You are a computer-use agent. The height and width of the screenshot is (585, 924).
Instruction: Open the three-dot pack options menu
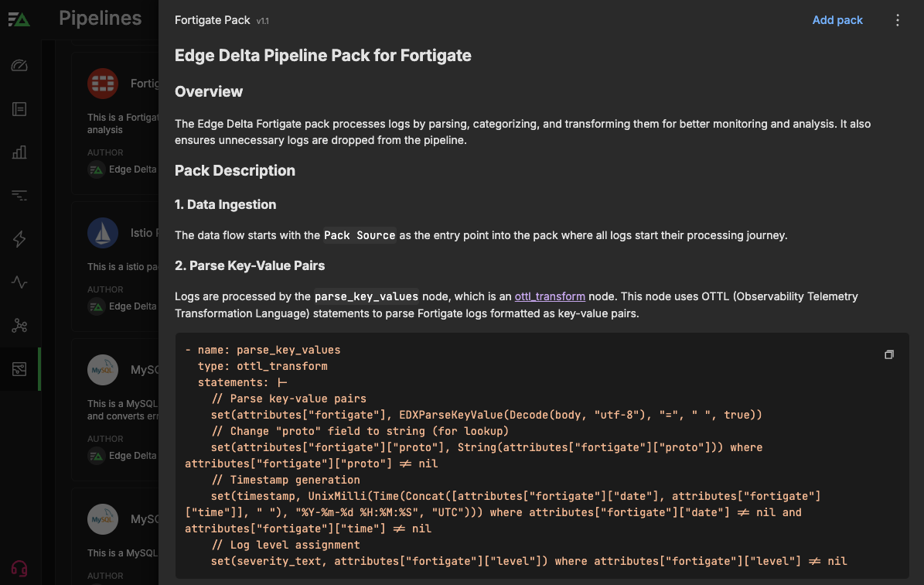point(898,20)
